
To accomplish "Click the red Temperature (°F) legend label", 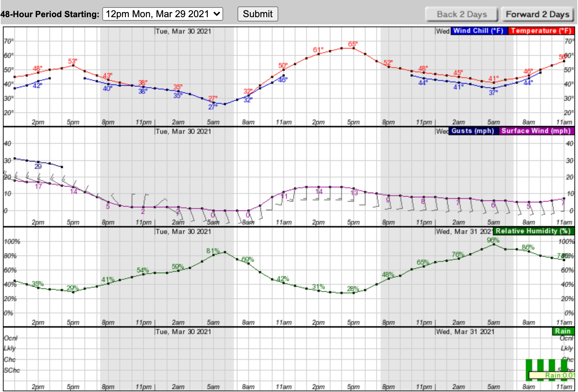I will tap(541, 31).
